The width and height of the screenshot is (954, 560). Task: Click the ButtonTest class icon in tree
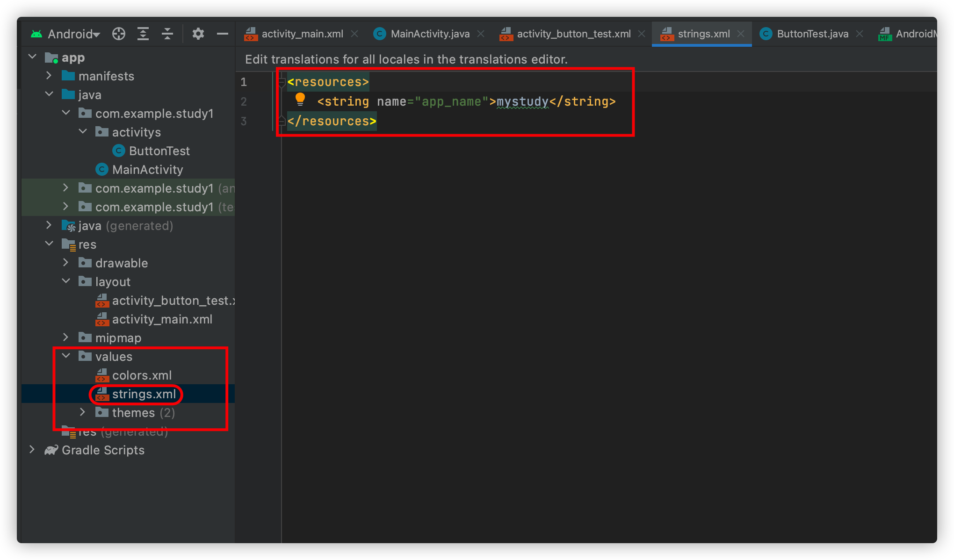[119, 151]
